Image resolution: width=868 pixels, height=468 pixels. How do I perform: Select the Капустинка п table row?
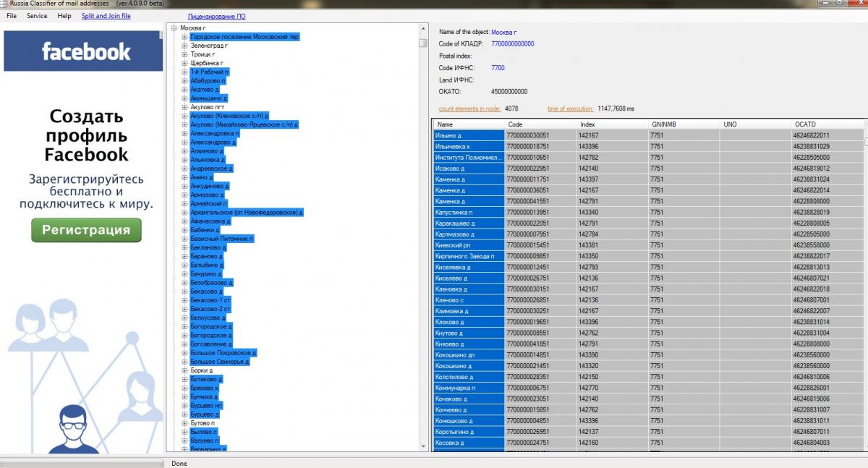coord(648,213)
